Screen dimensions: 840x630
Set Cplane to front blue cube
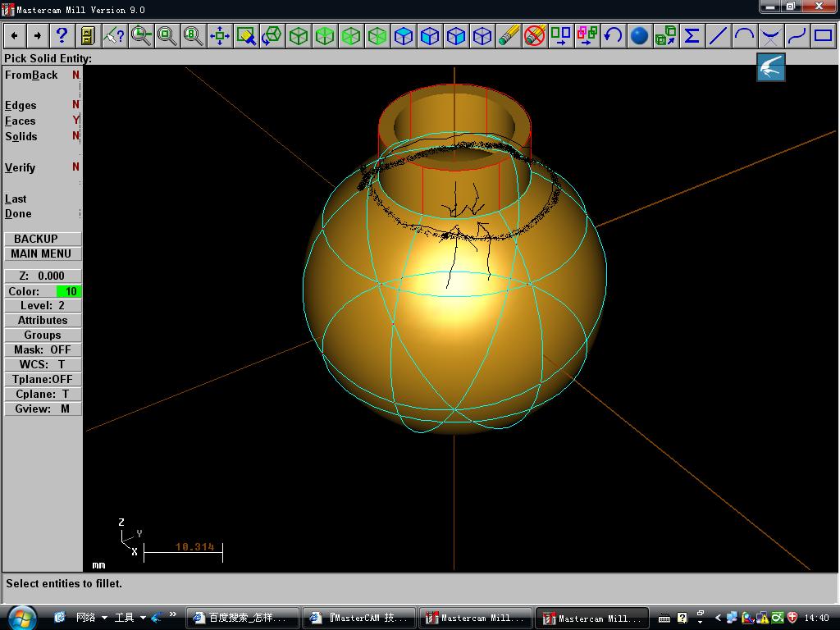(x=430, y=36)
